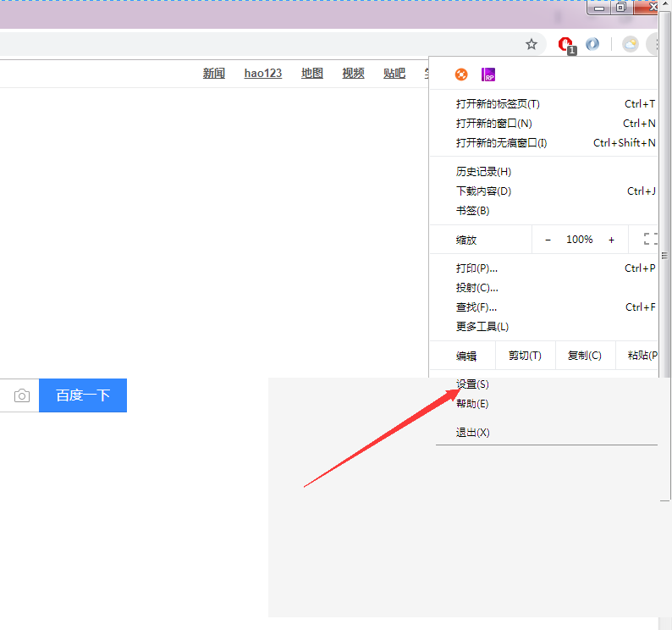Open Downloads (下载内容)

[544, 191]
